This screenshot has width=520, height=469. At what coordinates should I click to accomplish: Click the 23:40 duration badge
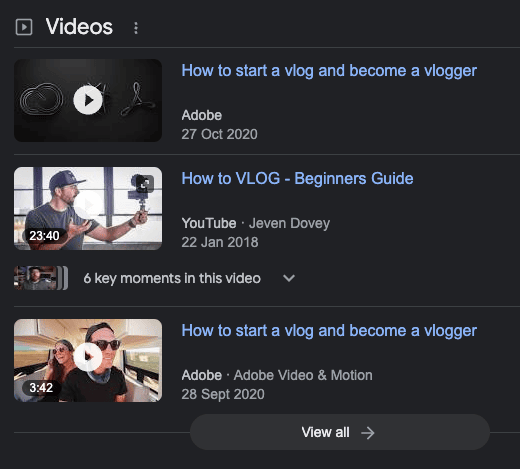(44, 236)
